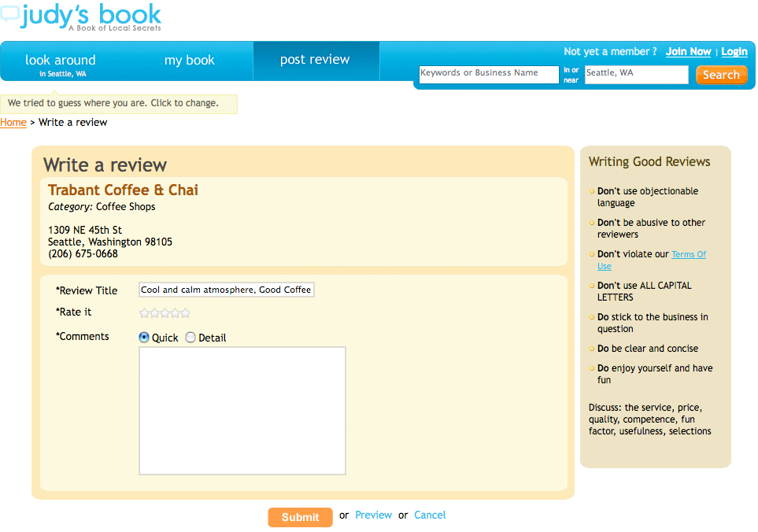Focus the Seattle, WA location field
The image size is (758, 532).
(x=636, y=75)
